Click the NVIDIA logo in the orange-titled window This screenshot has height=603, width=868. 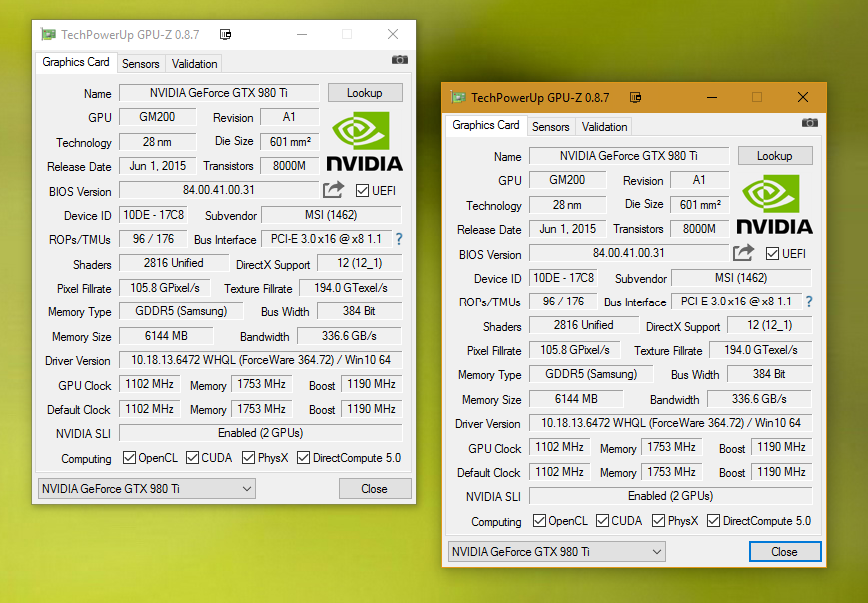point(774,204)
